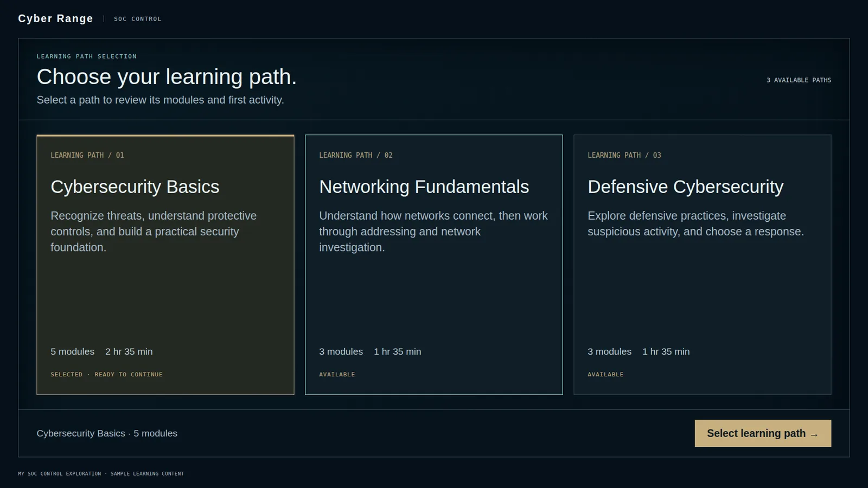Click AVAILABLE status on Defensive Cybersecurity card
This screenshot has width=868, height=488.
(x=605, y=375)
